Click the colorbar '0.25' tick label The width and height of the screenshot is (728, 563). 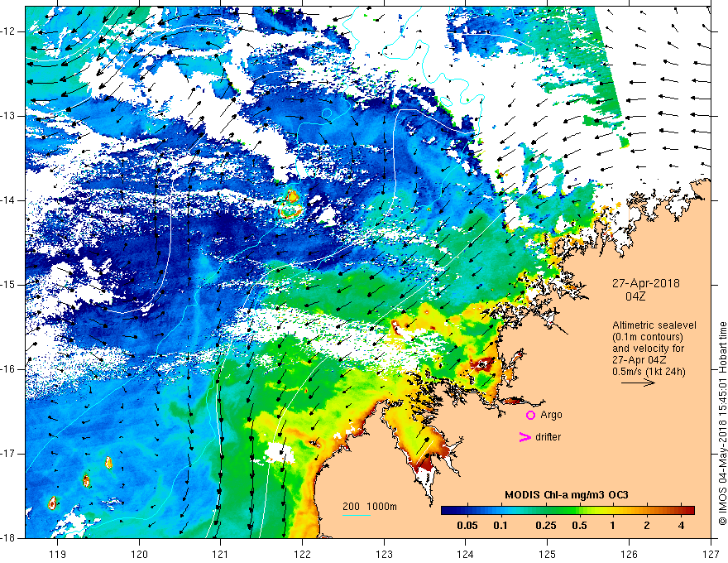click(x=545, y=526)
